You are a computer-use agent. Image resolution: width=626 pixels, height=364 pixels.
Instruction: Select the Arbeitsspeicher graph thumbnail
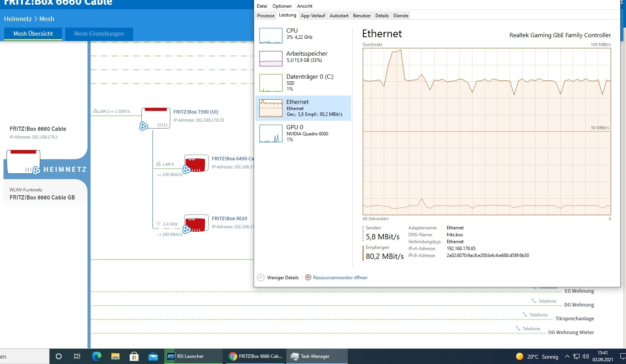271,59
